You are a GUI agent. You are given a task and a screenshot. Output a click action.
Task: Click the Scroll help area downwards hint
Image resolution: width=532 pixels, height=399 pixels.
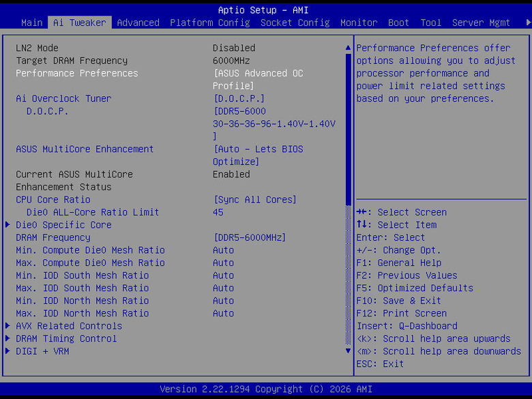click(x=439, y=351)
